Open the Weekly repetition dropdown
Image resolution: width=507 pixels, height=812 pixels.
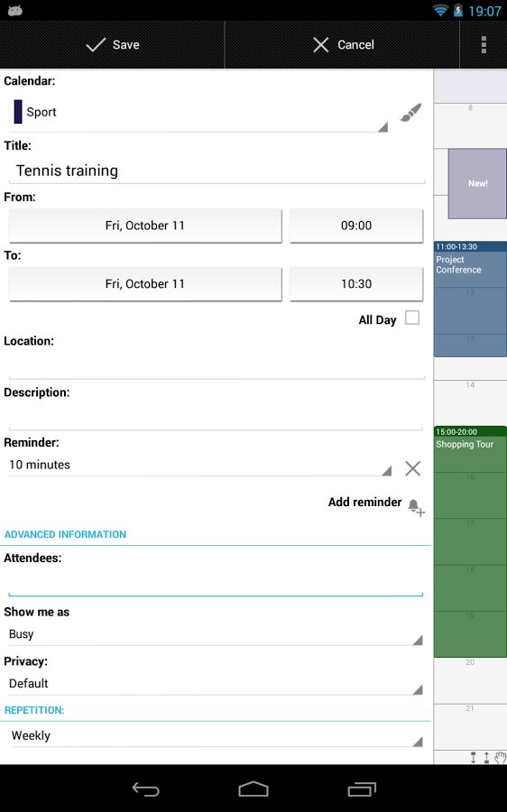216,736
